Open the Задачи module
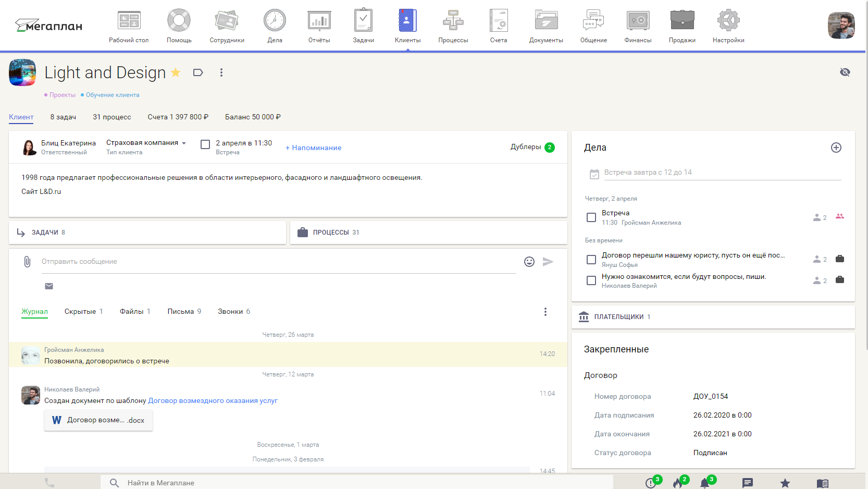The image size is (868, 489). (363, 26)
